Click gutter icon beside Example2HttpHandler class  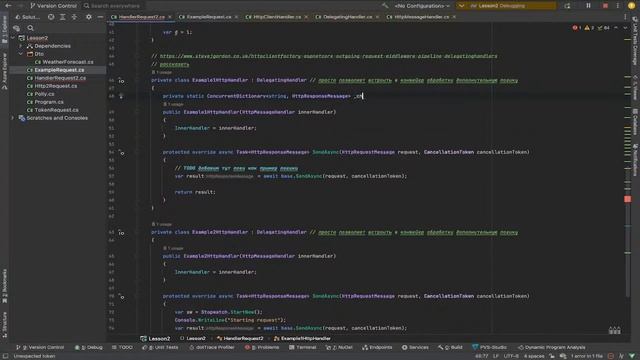coord(121,233)
